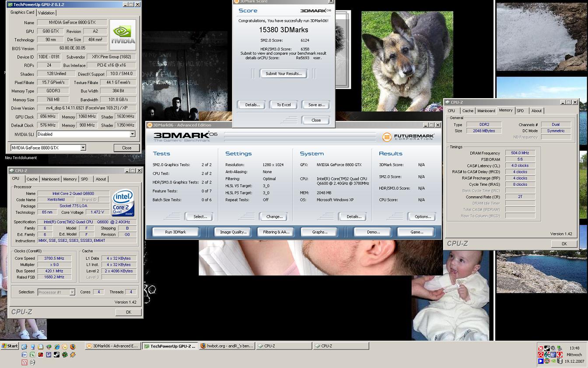The image size is (588, 368).
Task: Start the Game button in 3DMark06
Action: click(416, 232)
